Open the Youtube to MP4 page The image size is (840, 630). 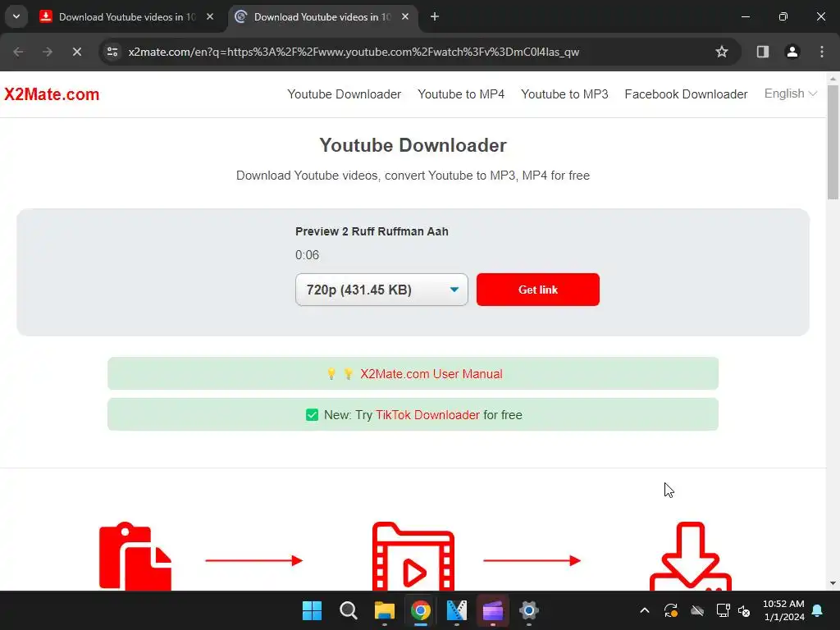pyautogui.click(x=461, y=94)
